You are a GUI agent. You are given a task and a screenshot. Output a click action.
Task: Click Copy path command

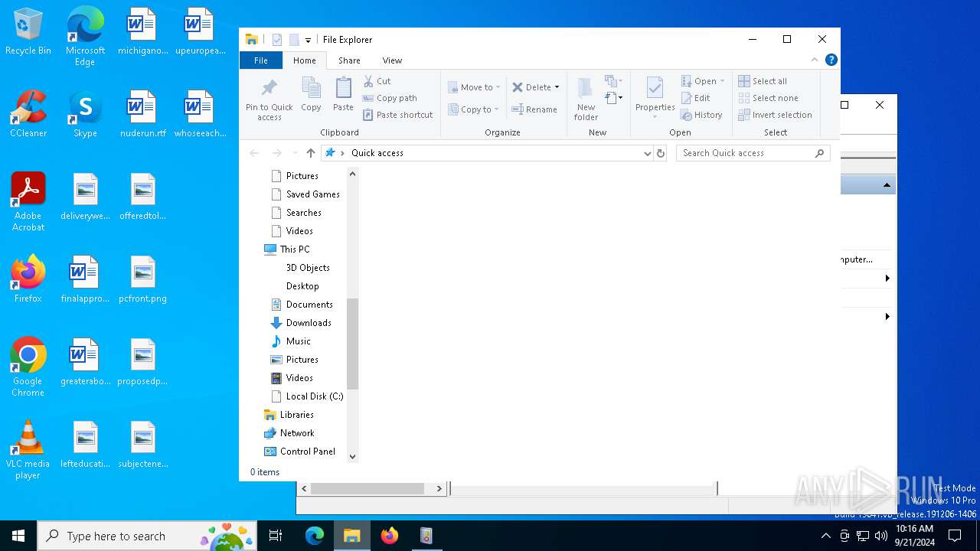[x=390, y=98]
